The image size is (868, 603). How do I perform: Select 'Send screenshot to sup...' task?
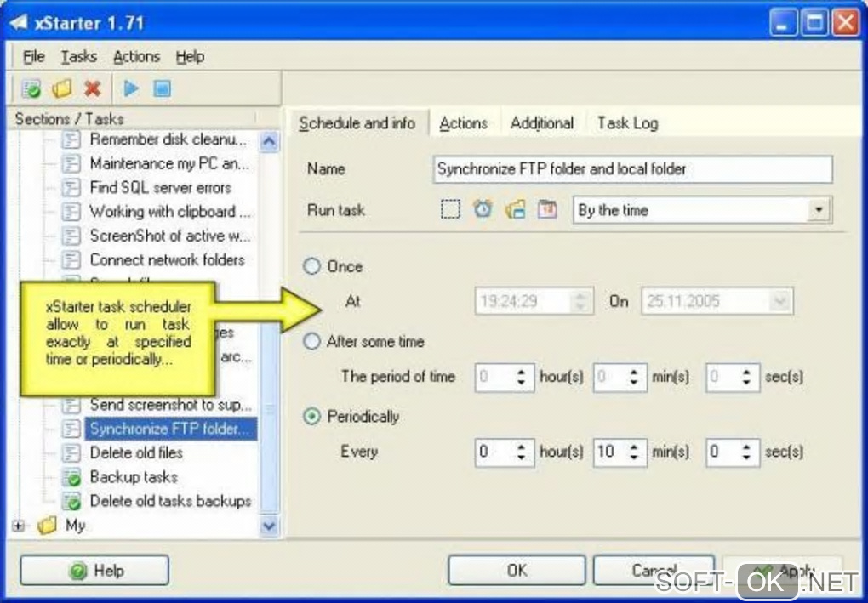point(170,405)
